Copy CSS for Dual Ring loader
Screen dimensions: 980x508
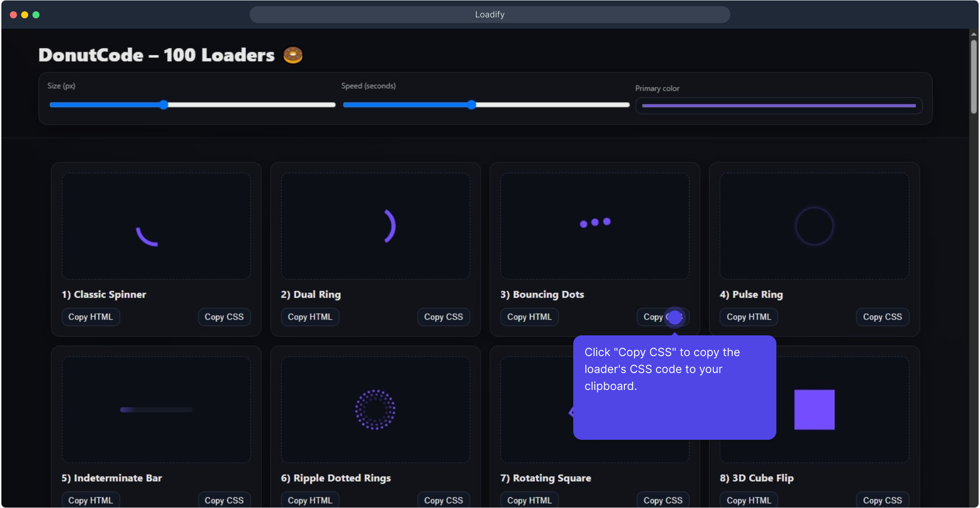click(x=443, y=317)
